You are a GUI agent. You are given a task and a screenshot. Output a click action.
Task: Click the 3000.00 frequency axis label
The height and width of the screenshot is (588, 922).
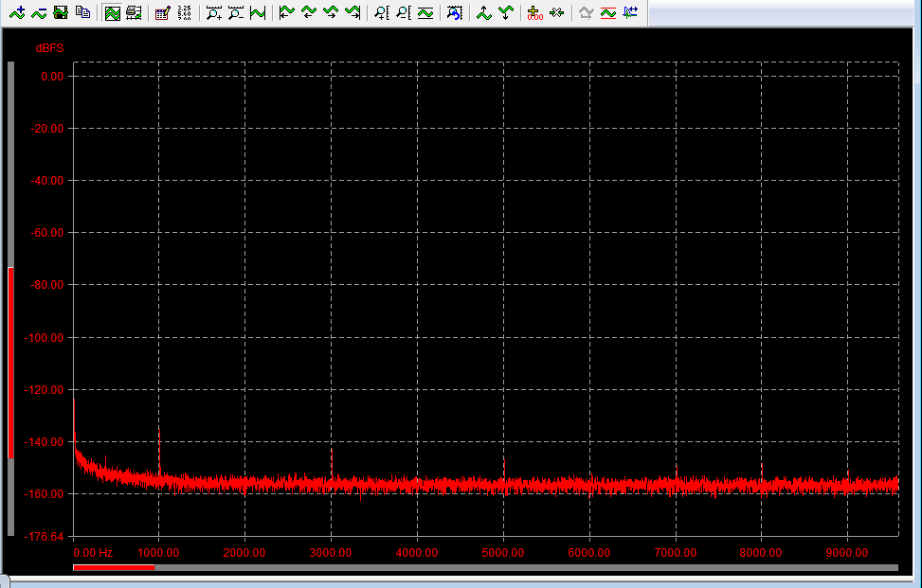click(331, 553)
